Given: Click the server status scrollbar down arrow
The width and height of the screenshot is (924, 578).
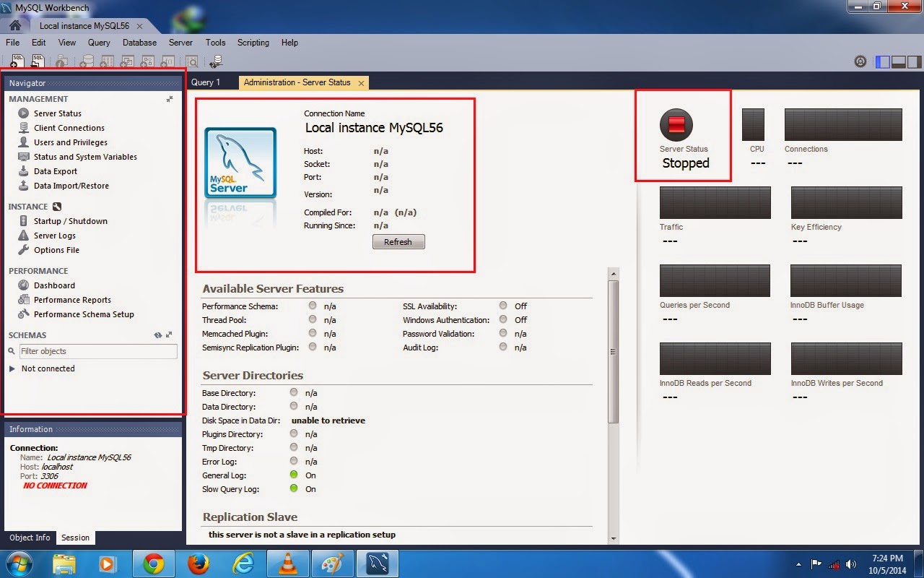Looking at the screenshot, I should pos(614,538).
